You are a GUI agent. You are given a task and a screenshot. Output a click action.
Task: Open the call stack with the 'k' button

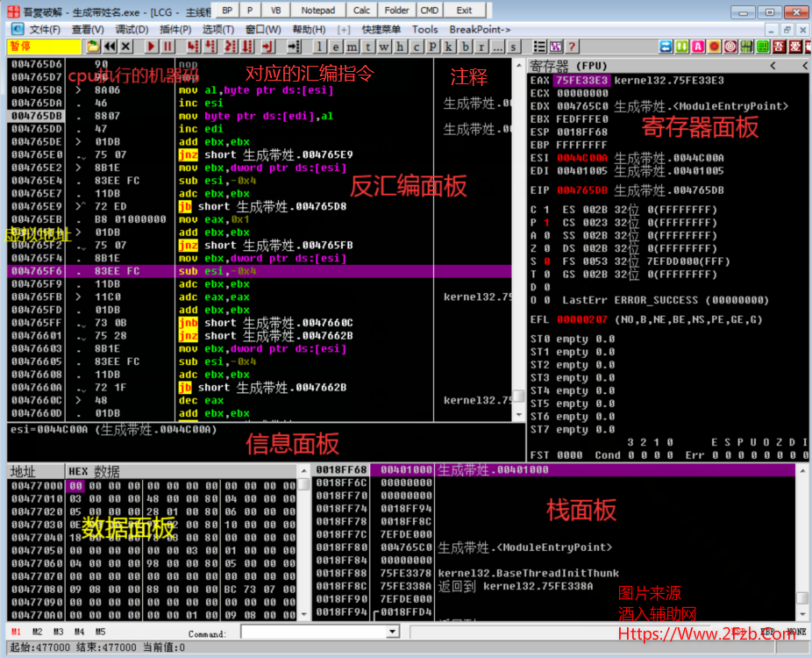click(x=448, y=46)
